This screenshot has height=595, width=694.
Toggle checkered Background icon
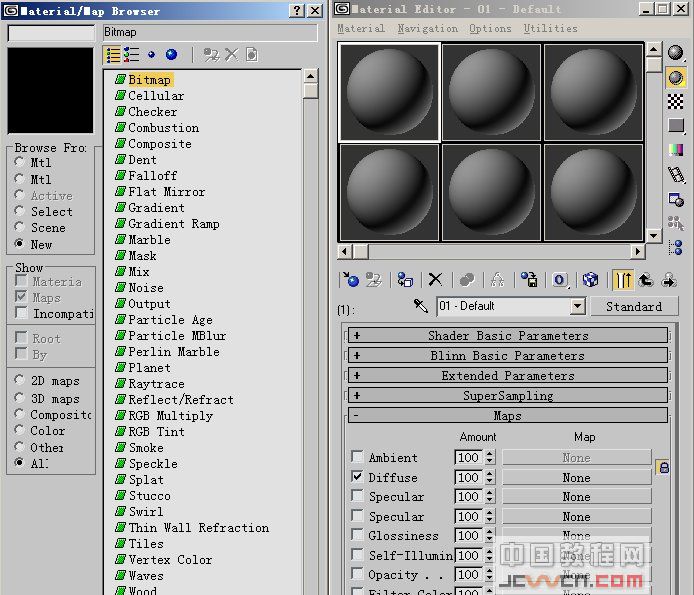(x=675, y=102)
